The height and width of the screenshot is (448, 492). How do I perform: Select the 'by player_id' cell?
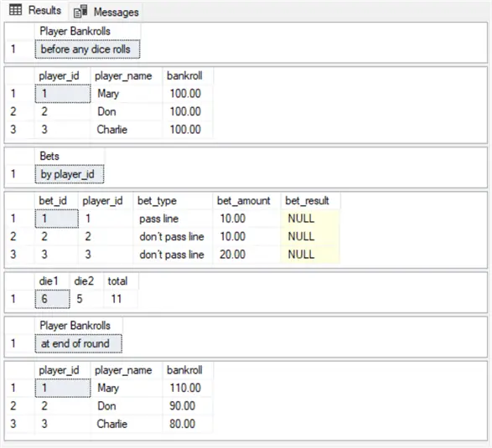70,174
